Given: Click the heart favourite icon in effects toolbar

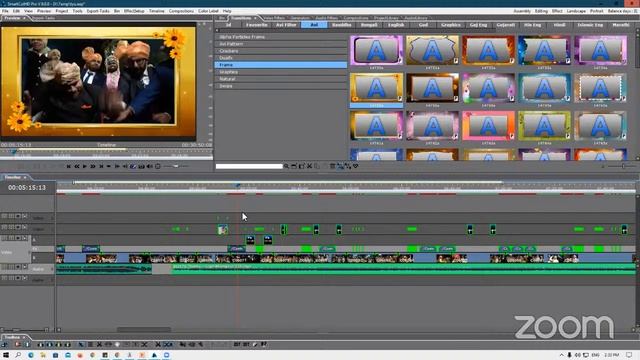Looking at the screenshot, I should tap(356, 166).
